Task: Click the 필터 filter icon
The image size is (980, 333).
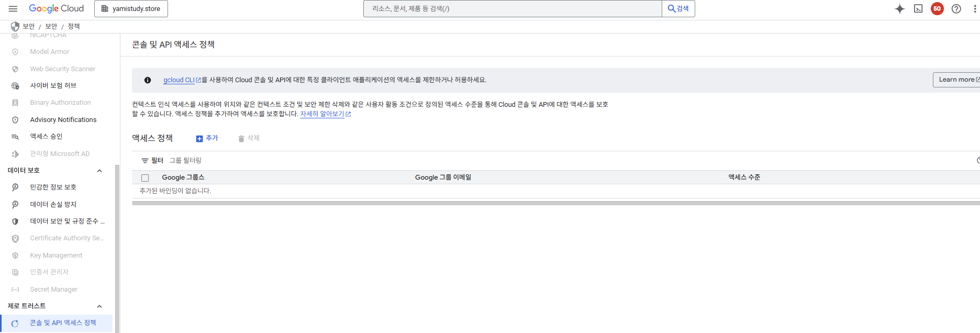Action: (x=145, y=161)
